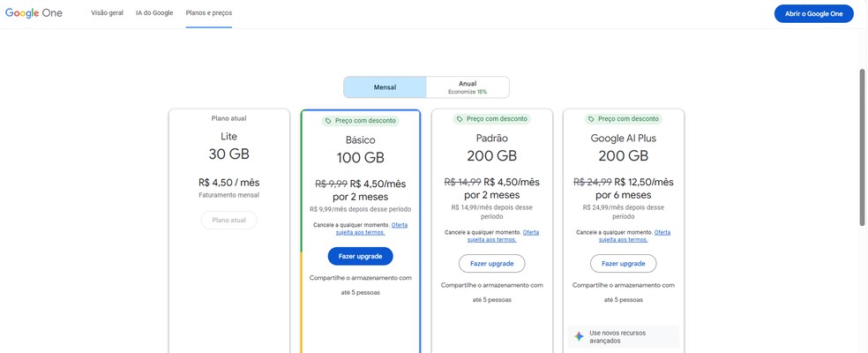
Task: Click Fazer upgrade on Básico plan
Action: (x=361, y=257)
